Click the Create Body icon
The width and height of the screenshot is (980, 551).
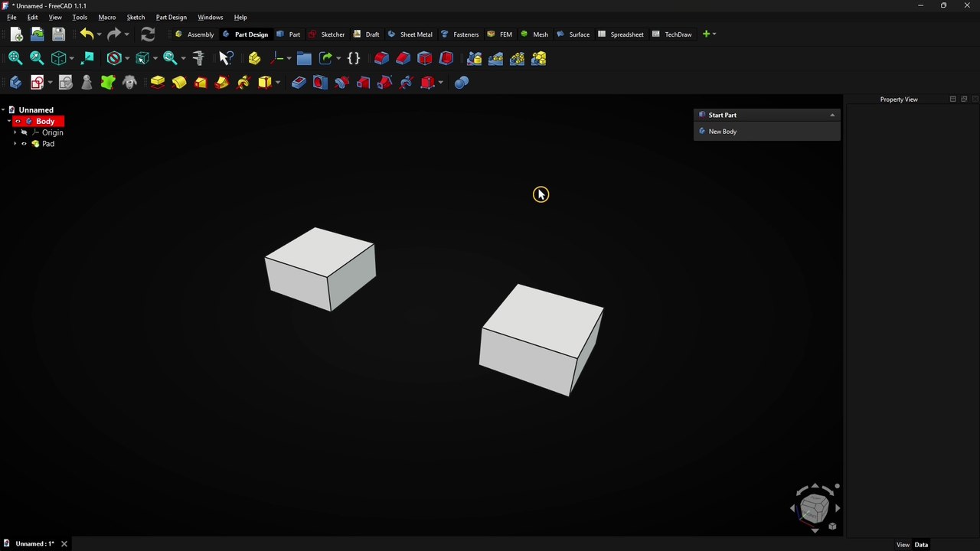coord(15,82)
